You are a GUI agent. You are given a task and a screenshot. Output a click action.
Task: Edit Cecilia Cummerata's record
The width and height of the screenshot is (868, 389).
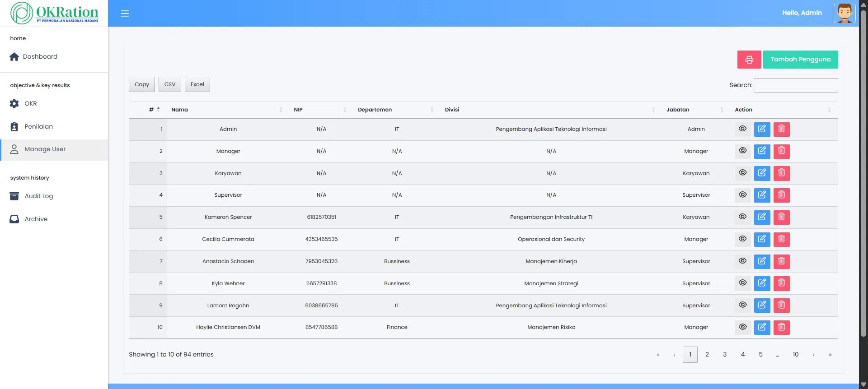click(x=762, y=239)
